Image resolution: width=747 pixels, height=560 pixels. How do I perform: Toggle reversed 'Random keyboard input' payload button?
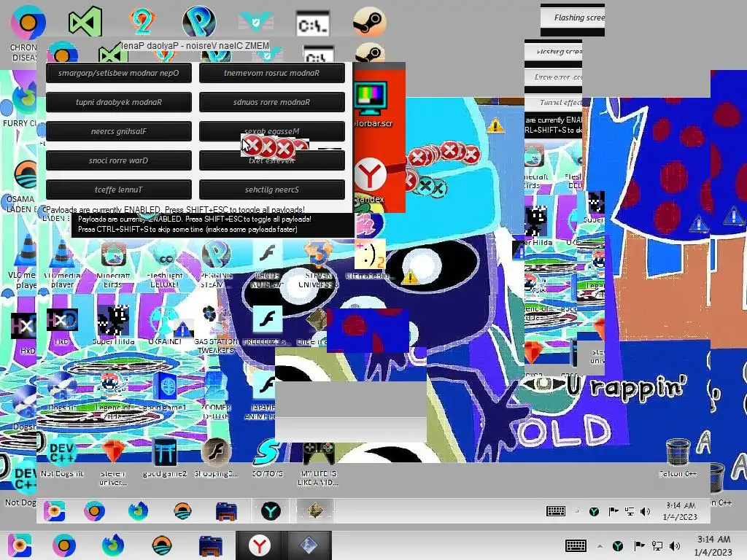pyautogui.click(x=119, y=102)
